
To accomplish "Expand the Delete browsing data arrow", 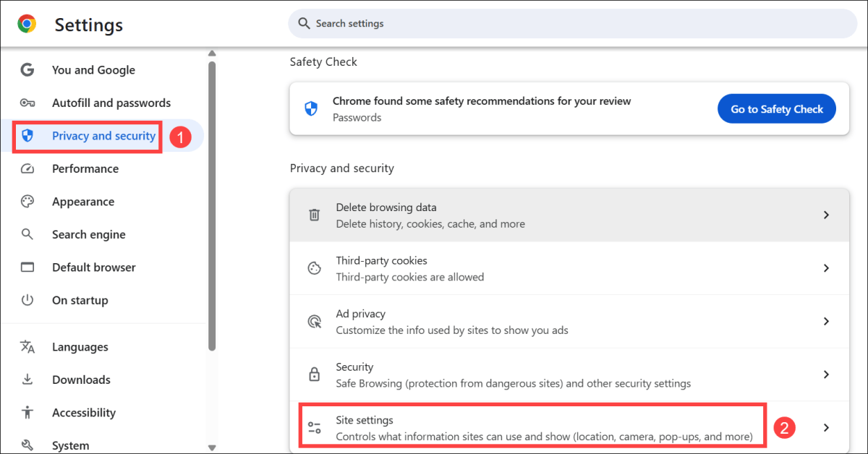I will point(826,215).
